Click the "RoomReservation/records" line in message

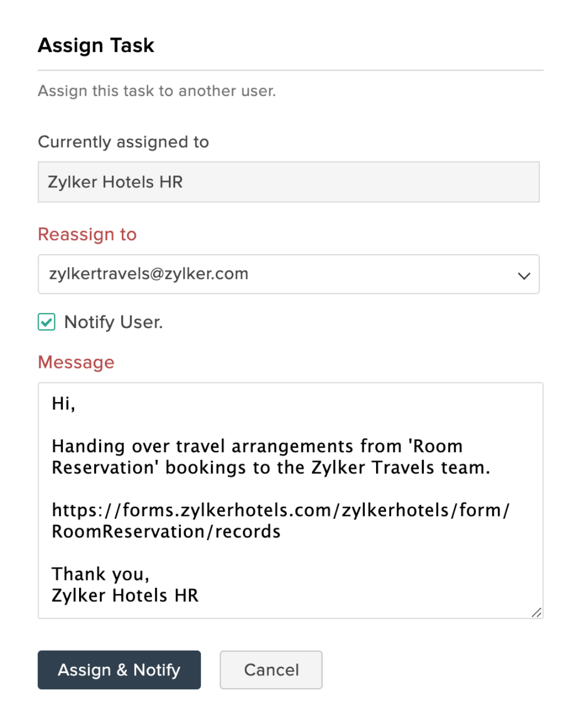166,532
